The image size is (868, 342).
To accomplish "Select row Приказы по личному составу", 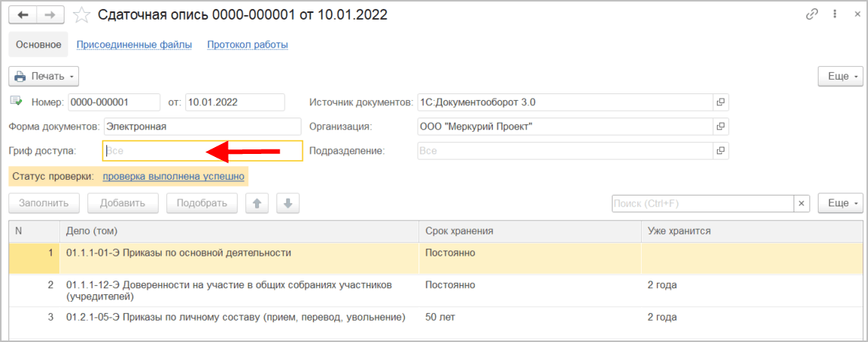I will tap(236, 316).
